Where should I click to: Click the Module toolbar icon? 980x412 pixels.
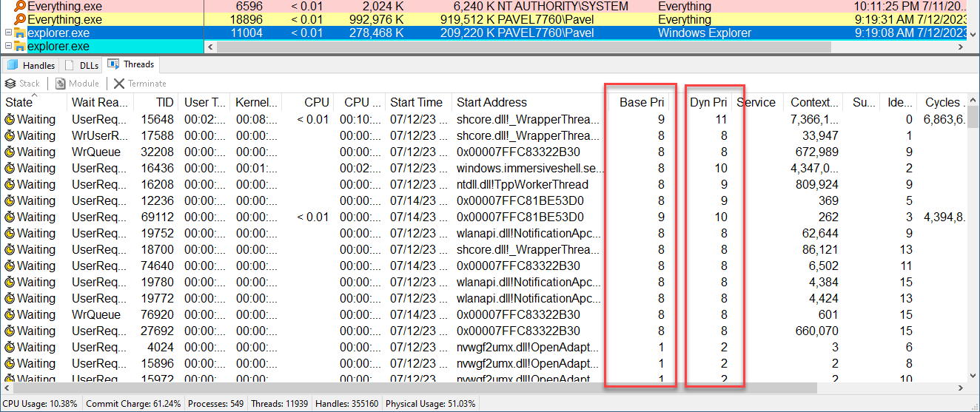[58, 84]
